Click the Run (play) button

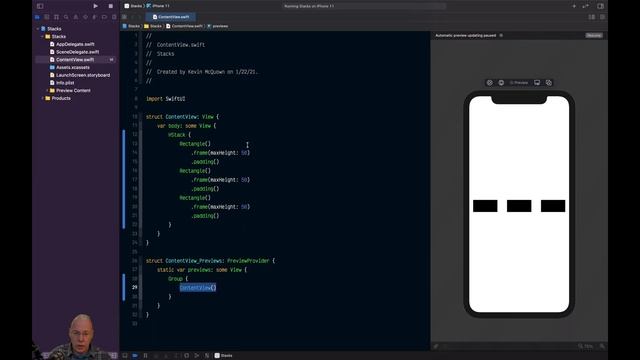[x=96, y=6]
